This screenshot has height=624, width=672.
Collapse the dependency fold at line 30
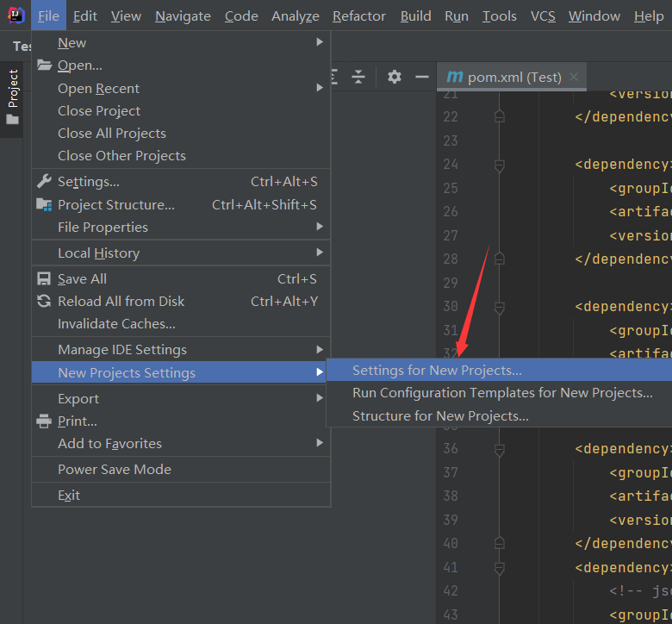pos(500,307)
